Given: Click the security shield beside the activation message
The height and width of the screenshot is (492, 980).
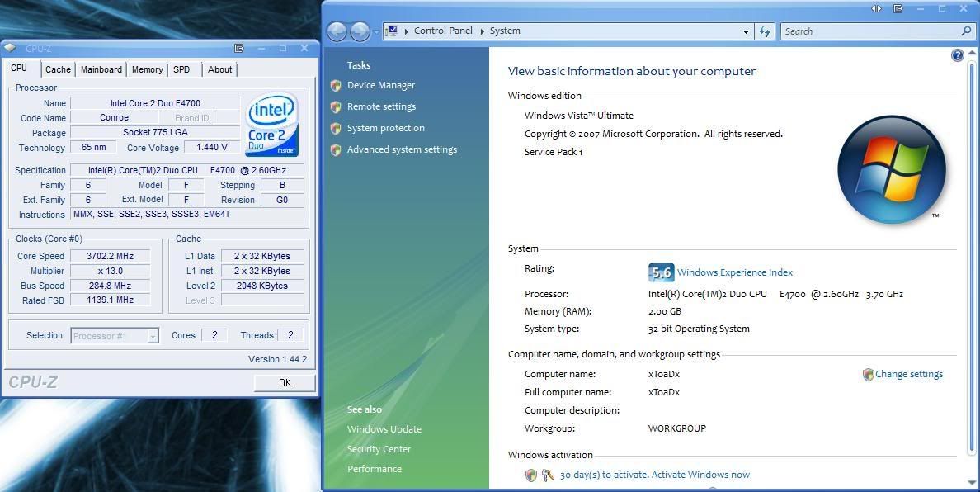Looking at the screenshot, I should [x=530, y=475].
